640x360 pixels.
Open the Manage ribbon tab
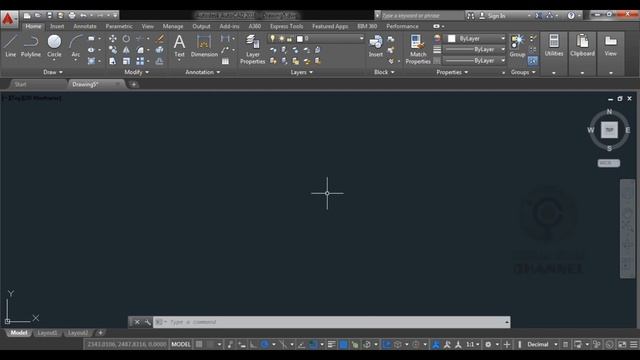[173, 26]
